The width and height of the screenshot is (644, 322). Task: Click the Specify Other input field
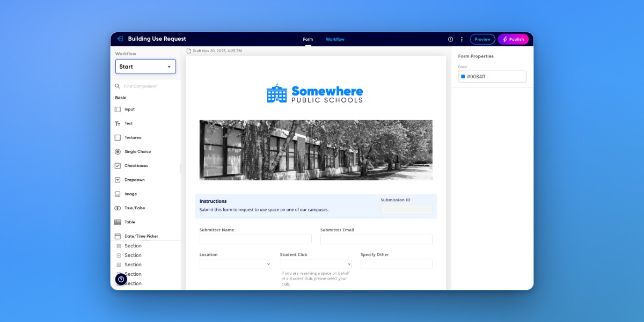[397, 264]
